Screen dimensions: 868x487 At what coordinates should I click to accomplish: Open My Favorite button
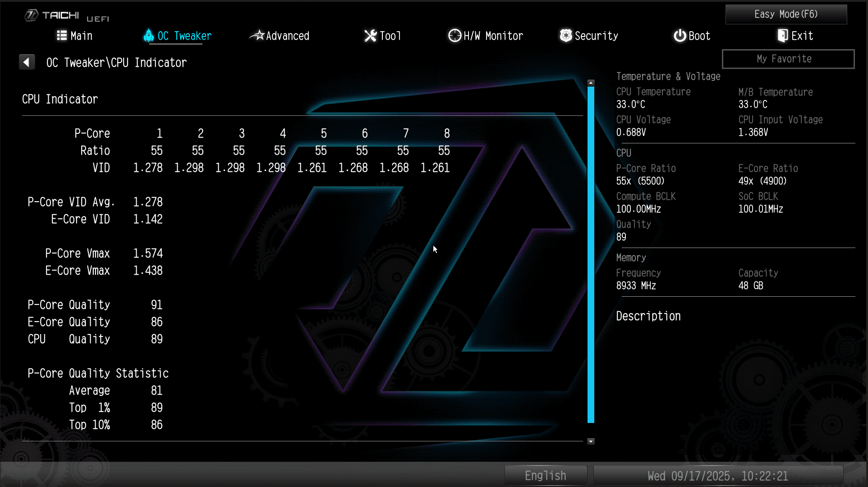788,59
